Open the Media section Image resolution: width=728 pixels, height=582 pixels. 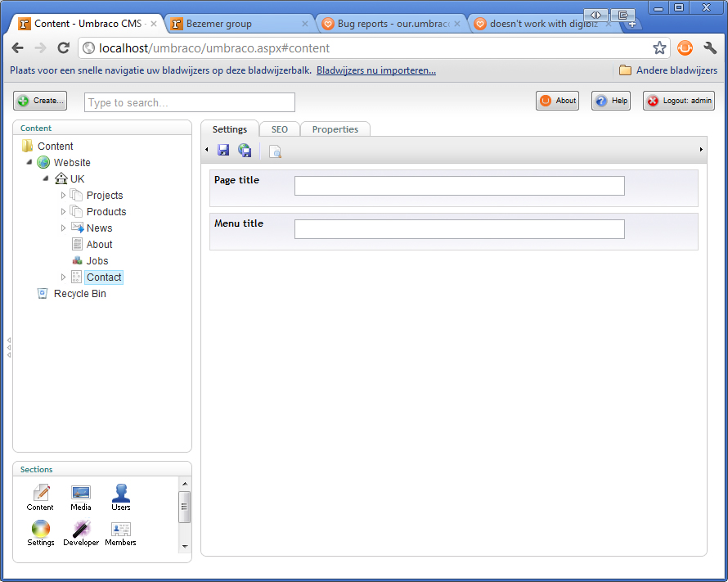[81, 497]
